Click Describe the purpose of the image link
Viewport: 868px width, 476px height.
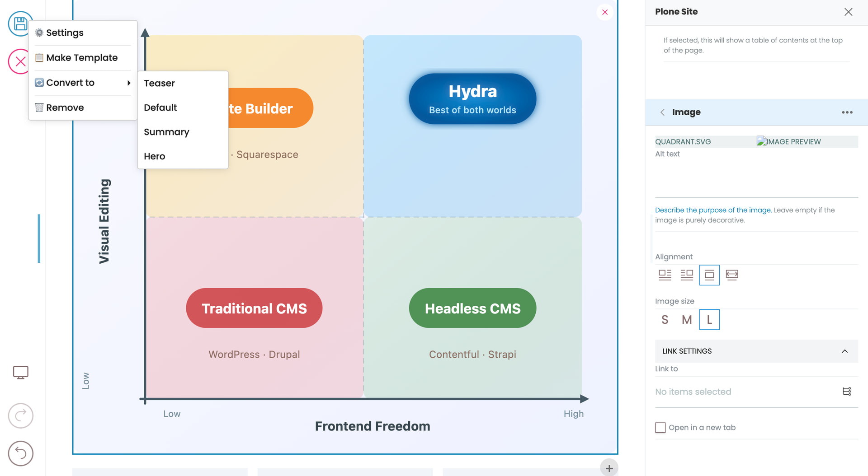[x=713, y=210]
